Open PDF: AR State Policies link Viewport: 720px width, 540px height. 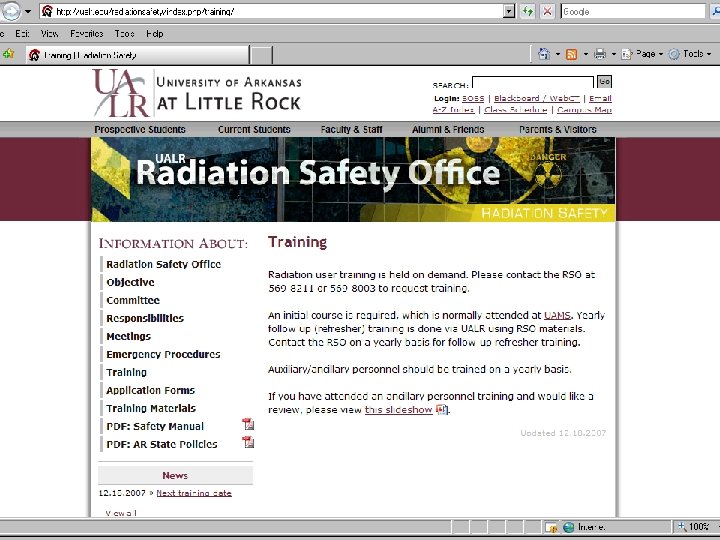(x=162, y=444)
